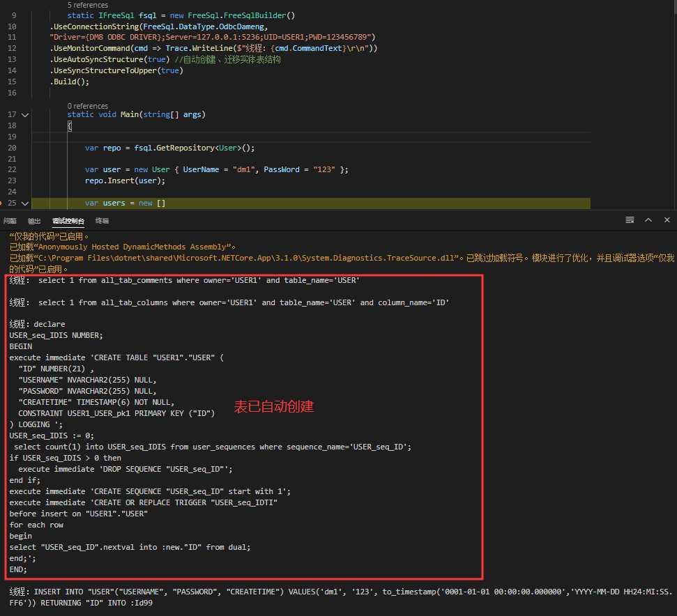
Task: Click '"USERNAME" NVARCHAR2(255) NULL' console line
Action: pos(87,380)
